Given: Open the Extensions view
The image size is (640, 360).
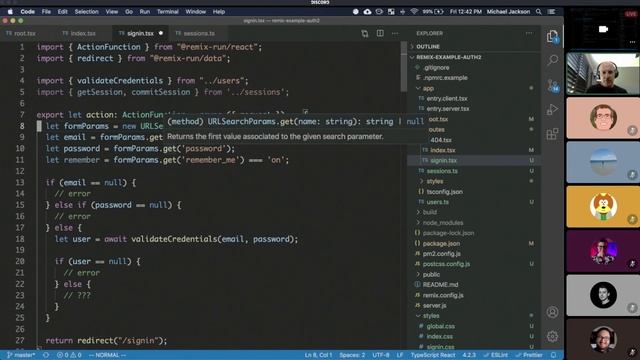Looking at the screenshot, I should [x=552, y=134].
